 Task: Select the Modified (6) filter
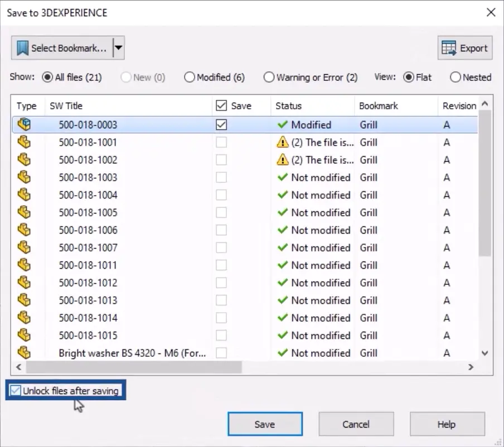coord(190,77)
